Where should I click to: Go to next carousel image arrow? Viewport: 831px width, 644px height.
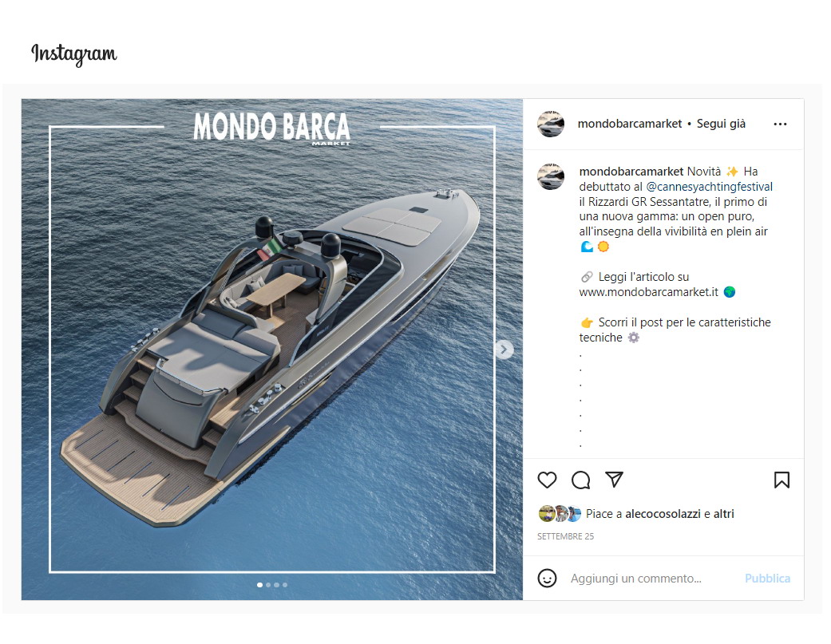(505, 350)
